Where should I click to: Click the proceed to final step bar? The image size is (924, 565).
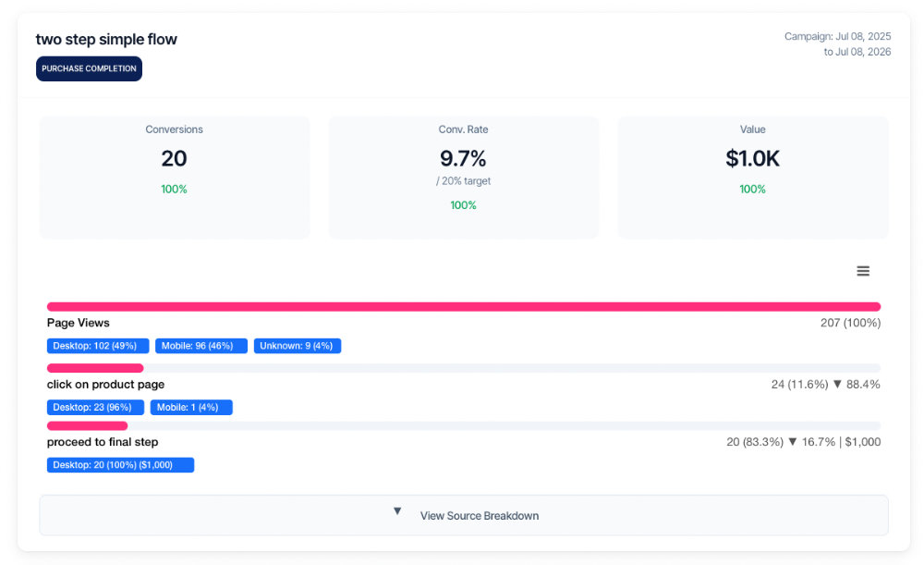(464, 425)
